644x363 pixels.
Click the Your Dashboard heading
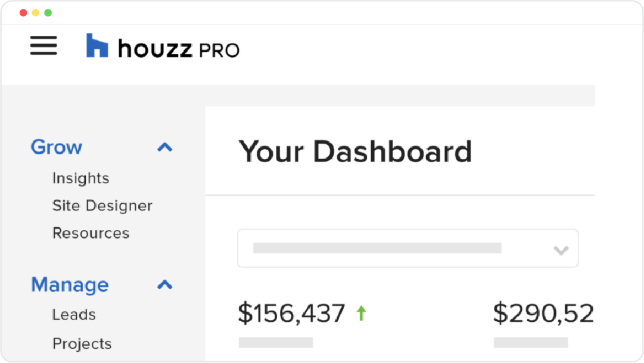(x=356, y=151)
